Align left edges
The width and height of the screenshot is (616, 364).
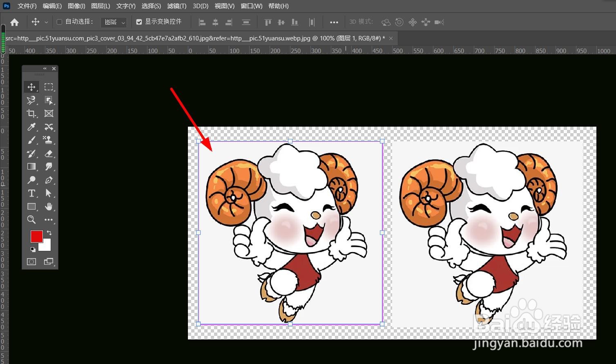click(202, 22)
